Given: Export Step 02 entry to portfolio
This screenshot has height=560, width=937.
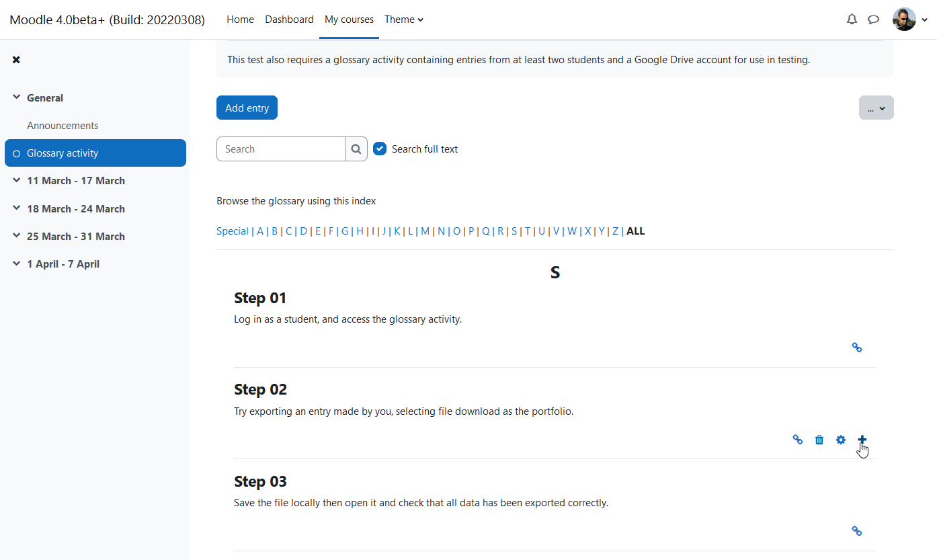Looking at the screenshot, I should [x=862, y=440].
